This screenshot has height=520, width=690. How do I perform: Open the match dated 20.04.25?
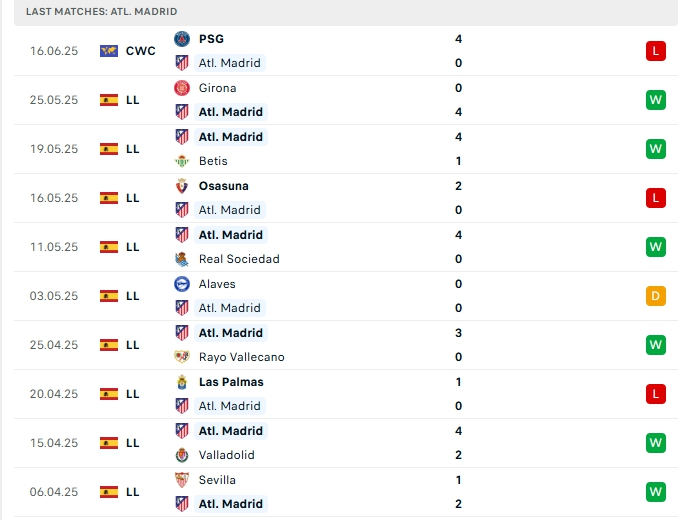(x=54, y=394)
